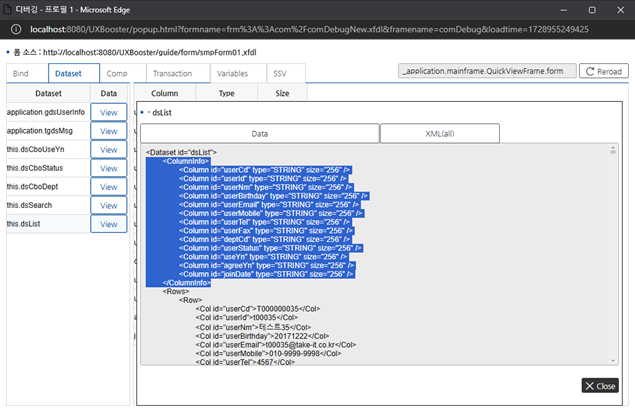The height and width of the screenshot is (412, 635).
Task: Click the userCd Column definition line
Action: [265, 170]
